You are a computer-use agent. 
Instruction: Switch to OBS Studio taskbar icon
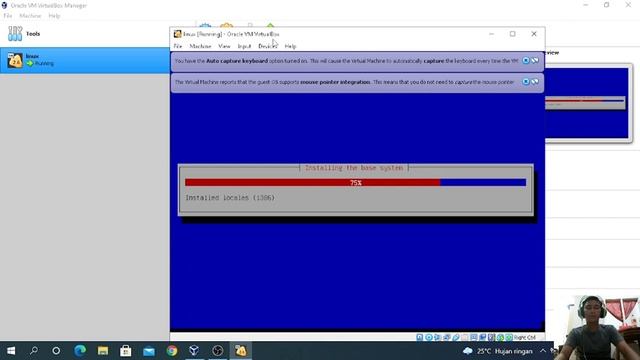tap(218, 351)
